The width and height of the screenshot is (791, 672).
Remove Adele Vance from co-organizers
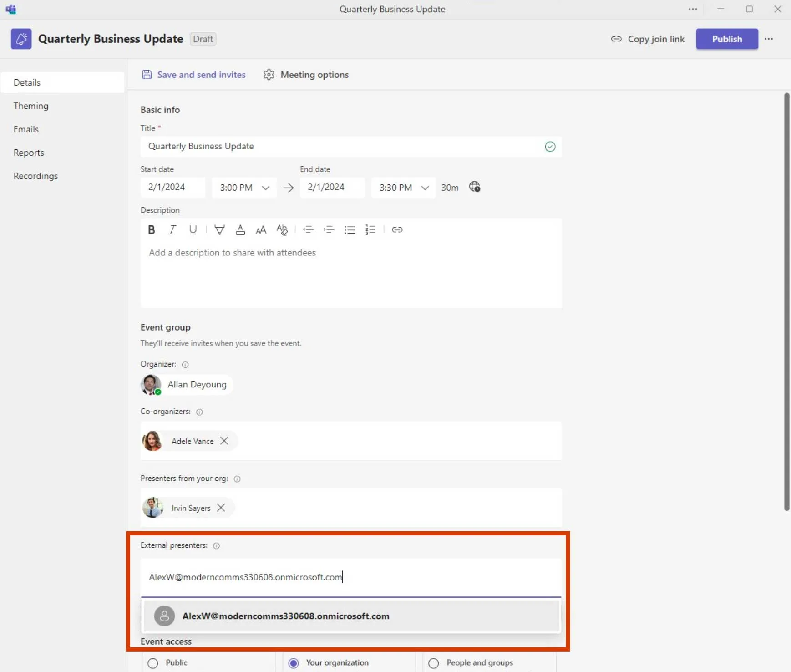224,441
